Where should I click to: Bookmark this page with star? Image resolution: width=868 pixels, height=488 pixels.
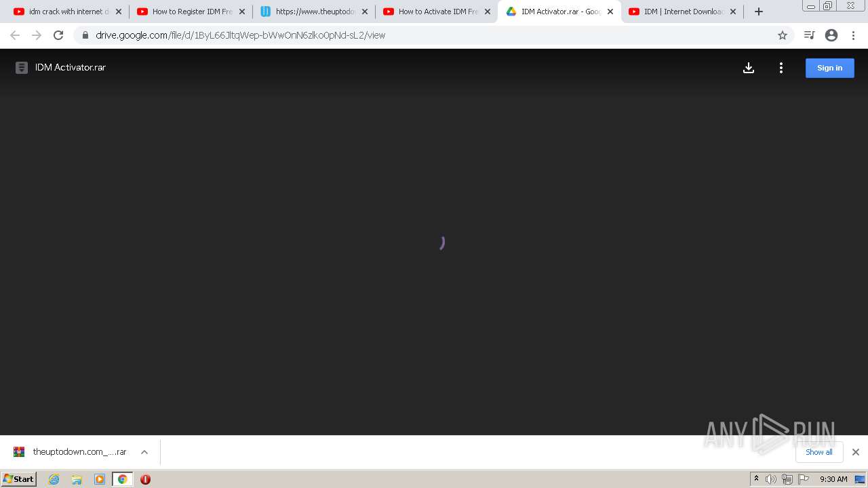(x=782, y=35)
